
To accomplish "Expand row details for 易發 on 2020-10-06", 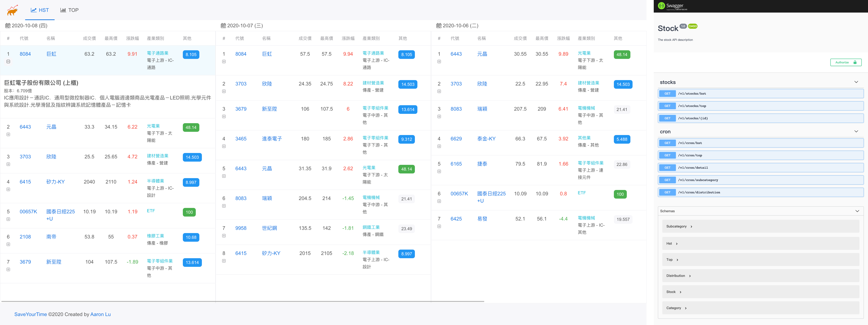I will [439, 226].
